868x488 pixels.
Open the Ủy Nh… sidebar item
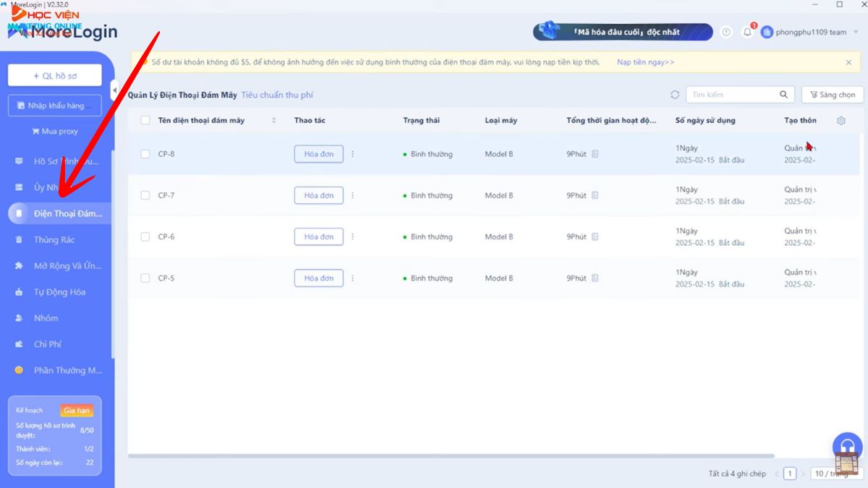click(x=59, y=187)
